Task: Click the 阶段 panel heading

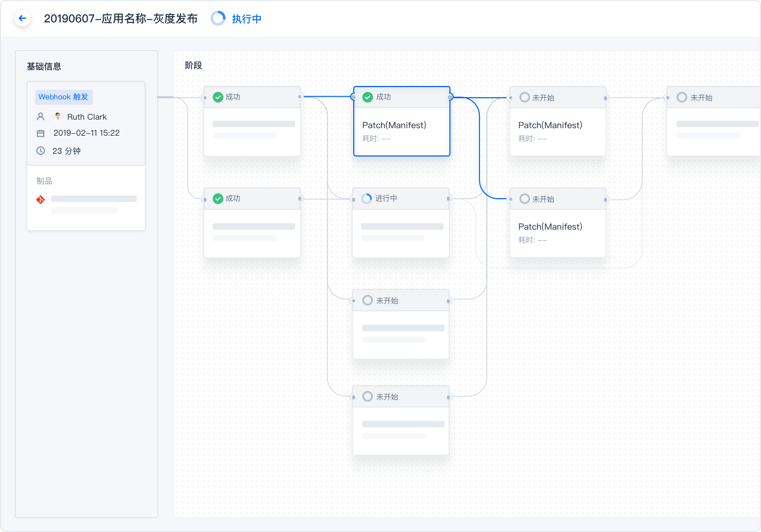Action: click(x=193, y=65)
